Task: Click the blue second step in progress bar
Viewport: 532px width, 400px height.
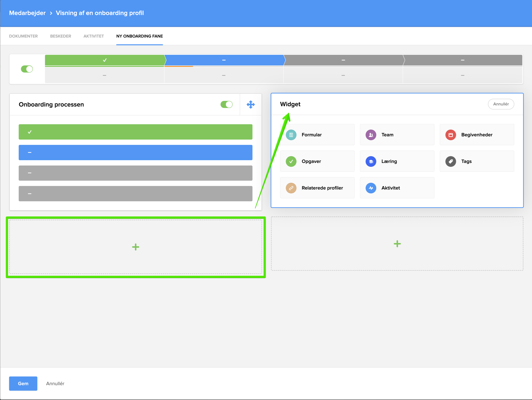Action: tap(224, 60)
